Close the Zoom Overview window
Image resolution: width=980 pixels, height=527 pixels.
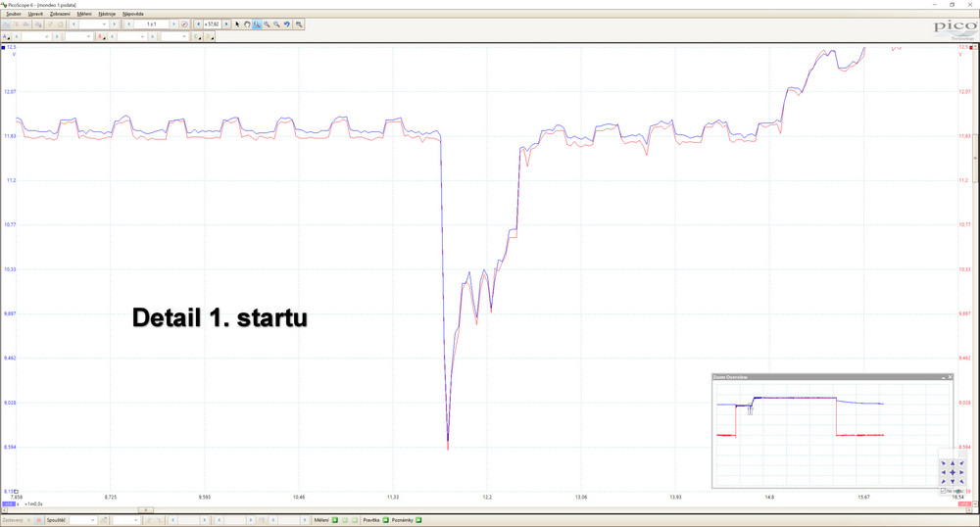948,377
